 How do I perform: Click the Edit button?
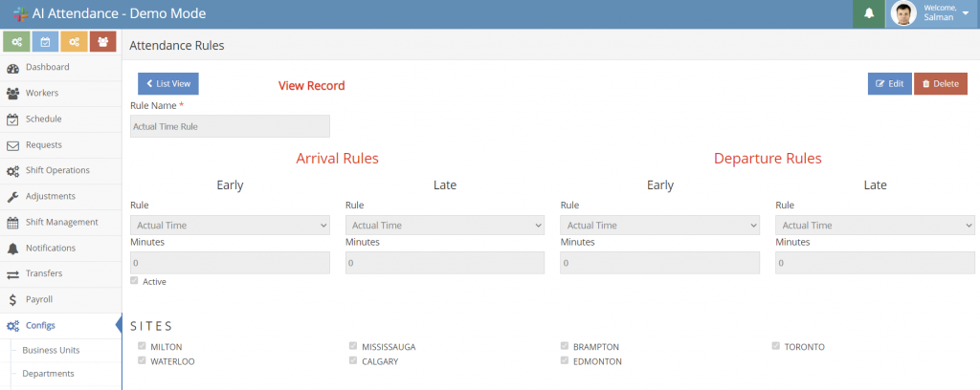(889, 84)
